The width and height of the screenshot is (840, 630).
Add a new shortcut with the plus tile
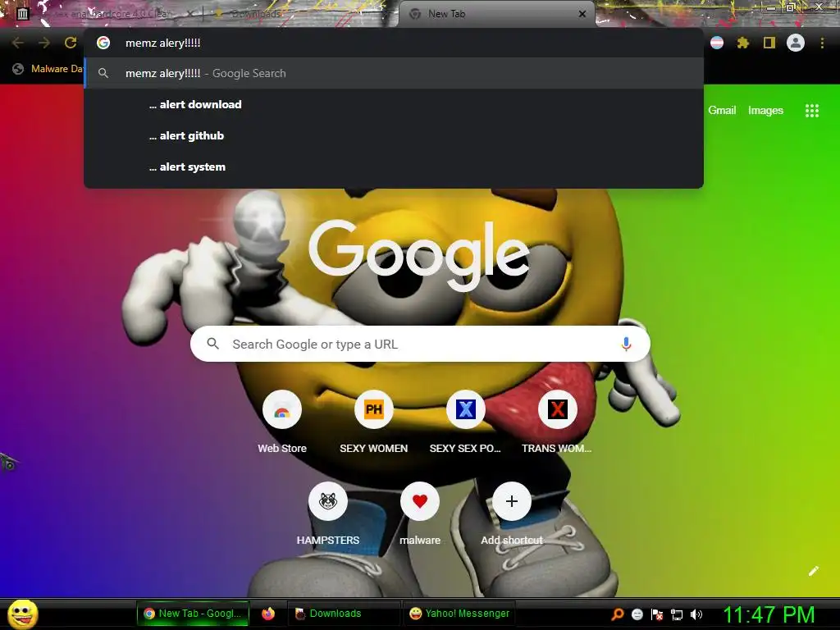[512, 514]
